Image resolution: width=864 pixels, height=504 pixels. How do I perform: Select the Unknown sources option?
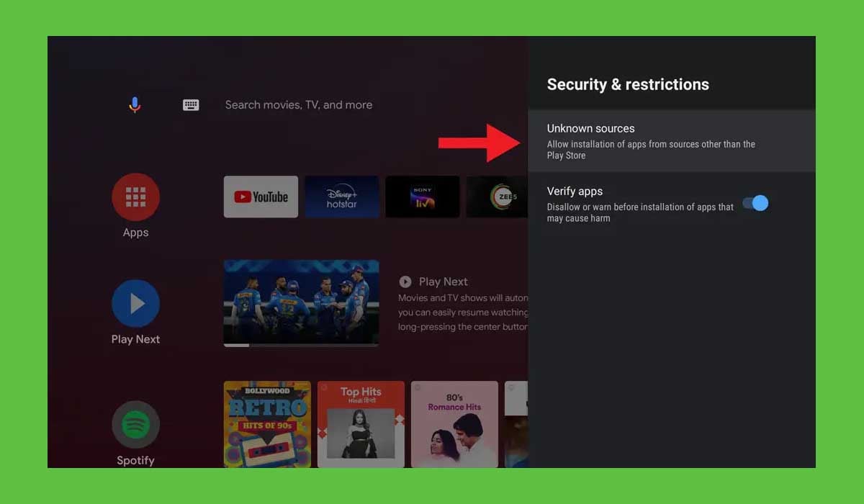tap(672, 141)
